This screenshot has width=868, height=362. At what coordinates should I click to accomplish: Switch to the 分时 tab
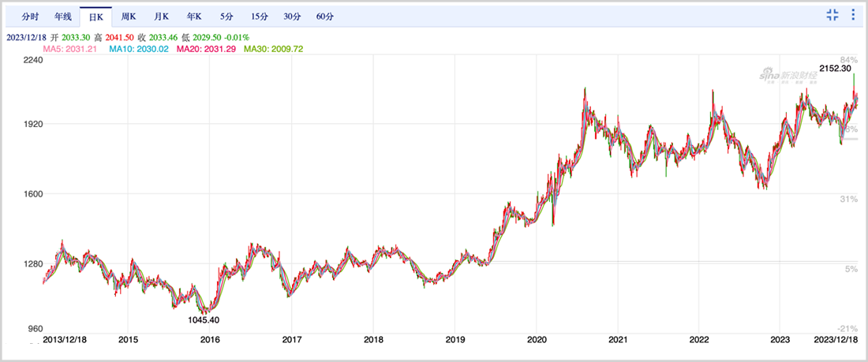pyautogui.click(x=29, y=17)
